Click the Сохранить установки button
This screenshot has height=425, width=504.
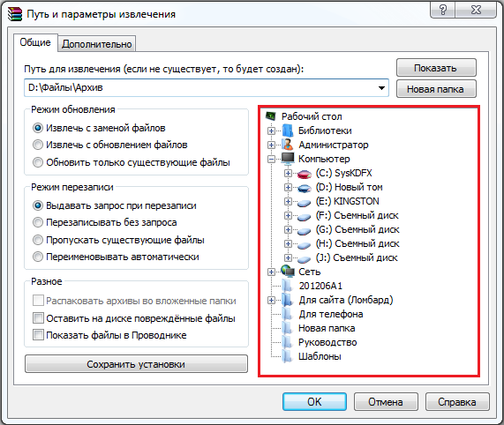[x=136, y=364]
